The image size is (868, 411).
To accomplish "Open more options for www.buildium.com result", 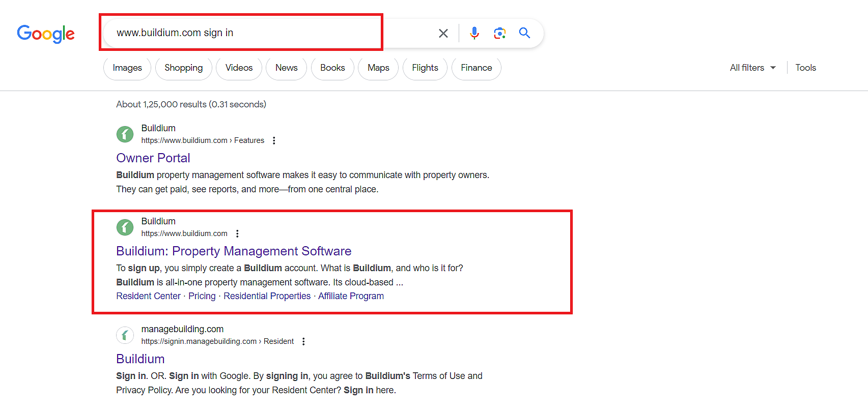I will coord(237,233).
